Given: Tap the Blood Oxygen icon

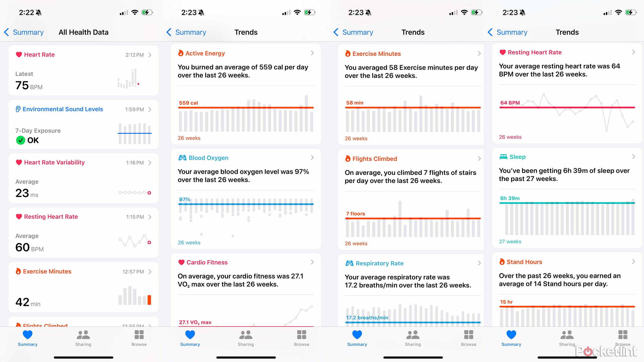Looking at the screenshot, I should [x=182, y=158].
